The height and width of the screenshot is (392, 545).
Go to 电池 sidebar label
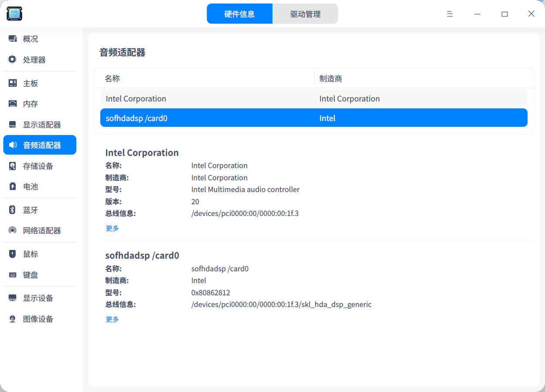coord(31,186)
